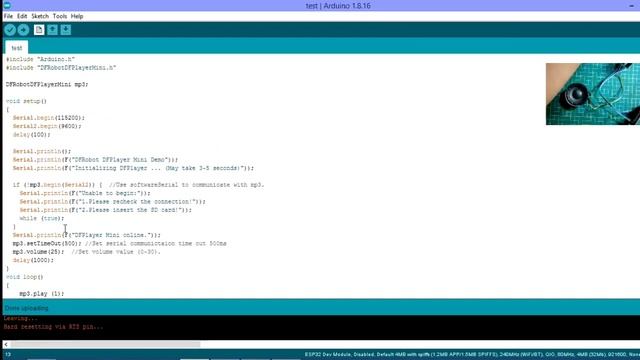Click the Upload arrow button

pyautogui.click(x=23, y=30)
